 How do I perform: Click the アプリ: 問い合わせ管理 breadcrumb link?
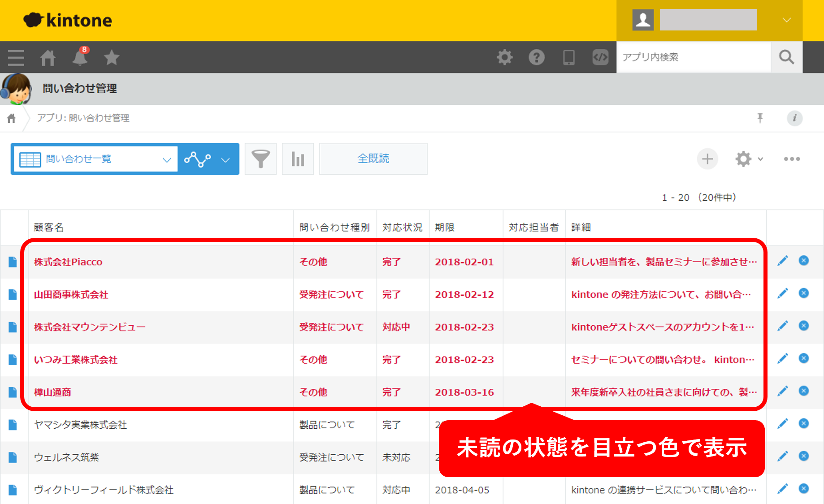(x=83, y=118)
